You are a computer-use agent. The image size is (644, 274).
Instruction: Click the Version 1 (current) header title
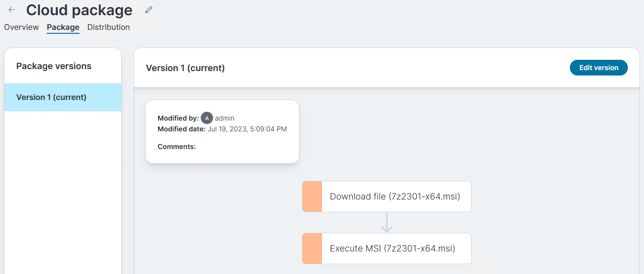click(x=185, y=68)
